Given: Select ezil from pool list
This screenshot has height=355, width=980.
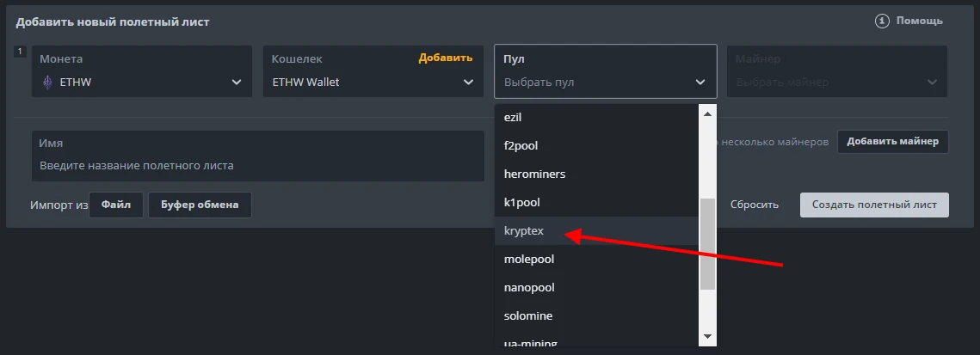Looking at the screenshot, I should [514, 117].
